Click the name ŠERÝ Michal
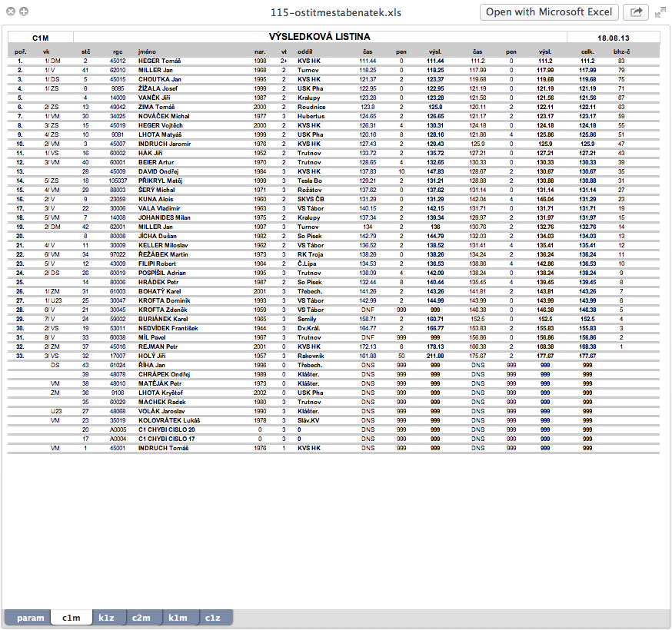Viewport: 672px width, 630px height. (x=156, y=190)
